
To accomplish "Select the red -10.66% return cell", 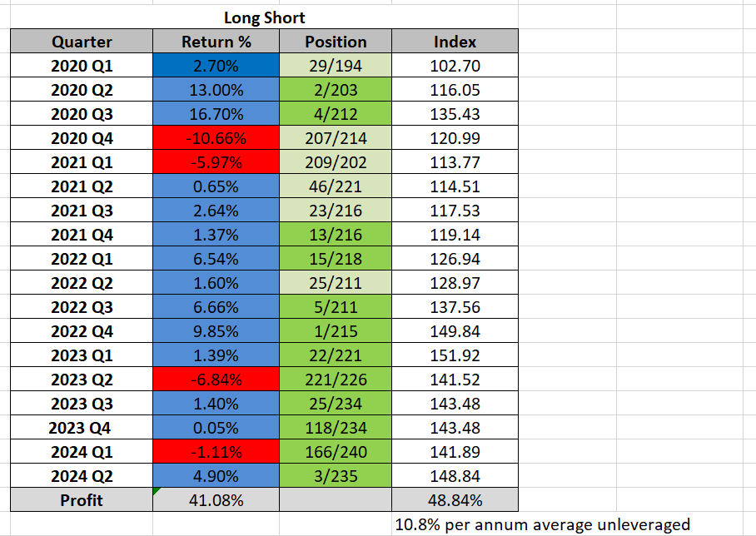I will click(216, 138).
